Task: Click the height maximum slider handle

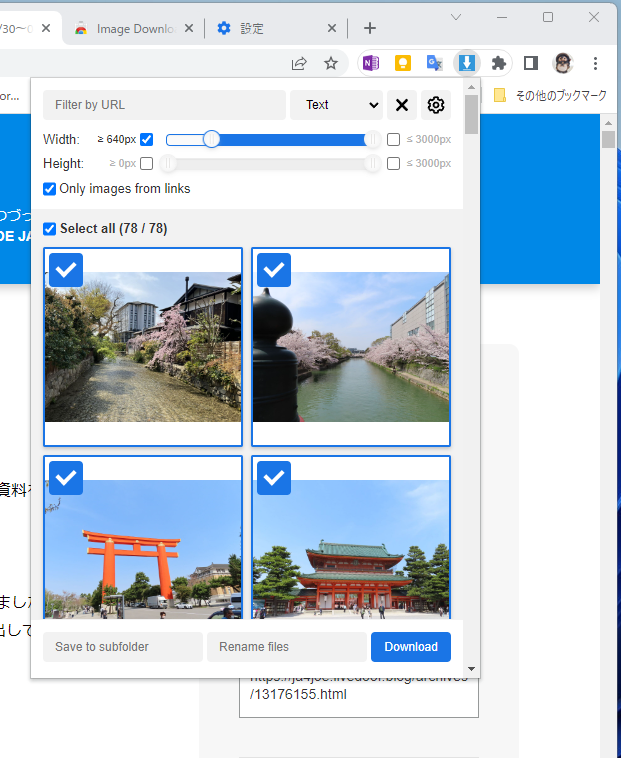Action: pyautogui.click(x=372, y=163)
